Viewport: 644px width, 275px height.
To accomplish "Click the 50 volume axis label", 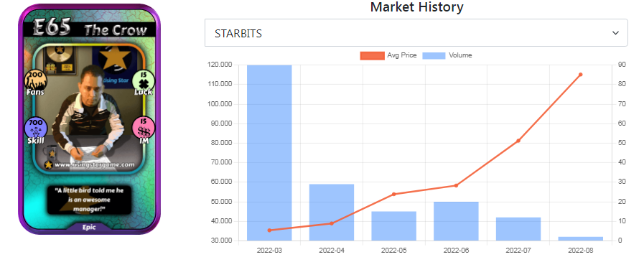I will coord(621,143).
